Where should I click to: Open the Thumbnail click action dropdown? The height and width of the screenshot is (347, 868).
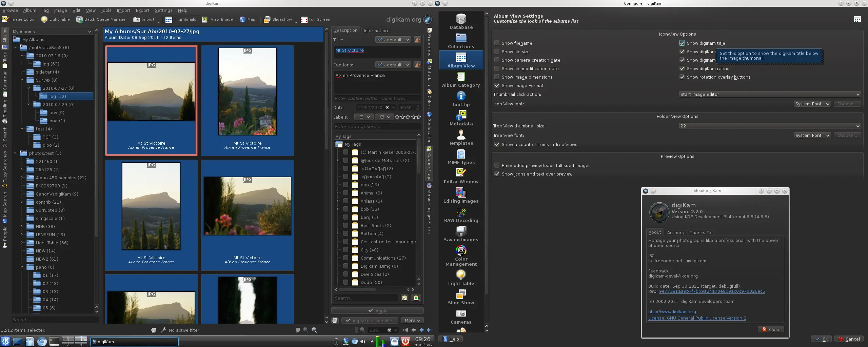(x=769, y=95)
